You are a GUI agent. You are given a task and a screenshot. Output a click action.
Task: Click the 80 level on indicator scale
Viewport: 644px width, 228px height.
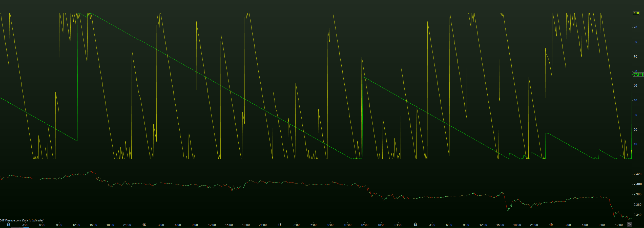(635, 42)
